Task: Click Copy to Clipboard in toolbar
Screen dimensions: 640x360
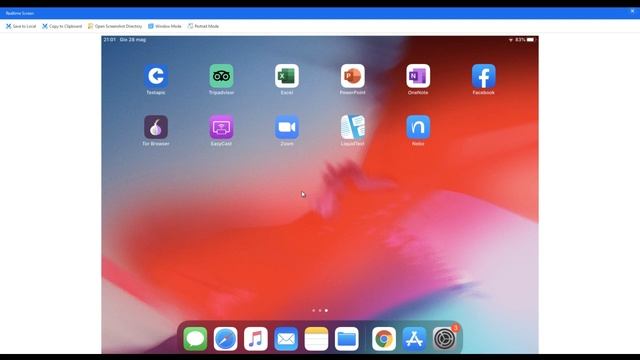Action: click(62, 26)
